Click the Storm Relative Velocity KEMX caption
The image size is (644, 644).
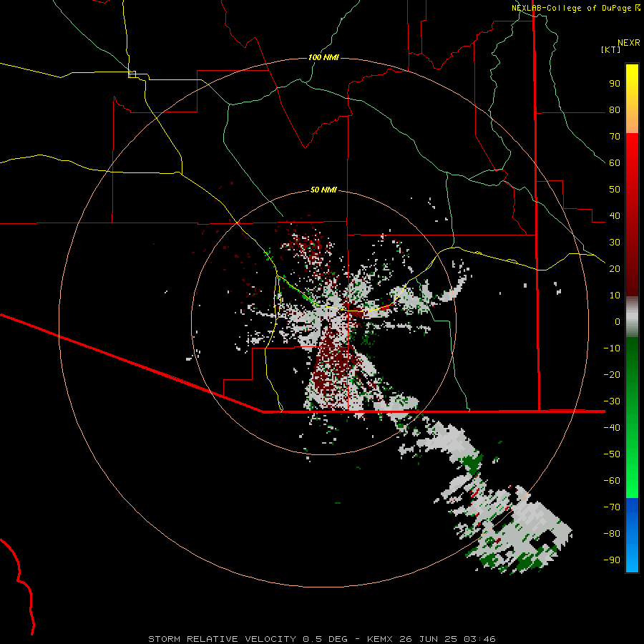(322, 639)
